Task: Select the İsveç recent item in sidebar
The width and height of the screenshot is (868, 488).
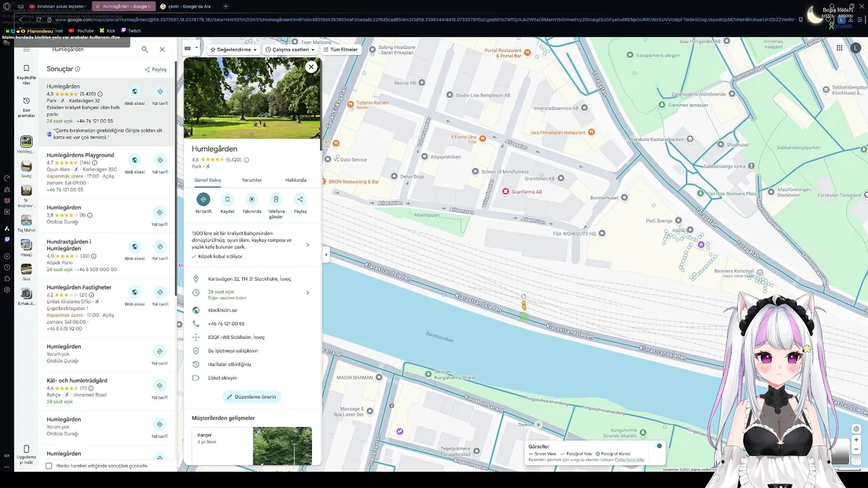Action: pyautogui.click(x=26, y=169)
